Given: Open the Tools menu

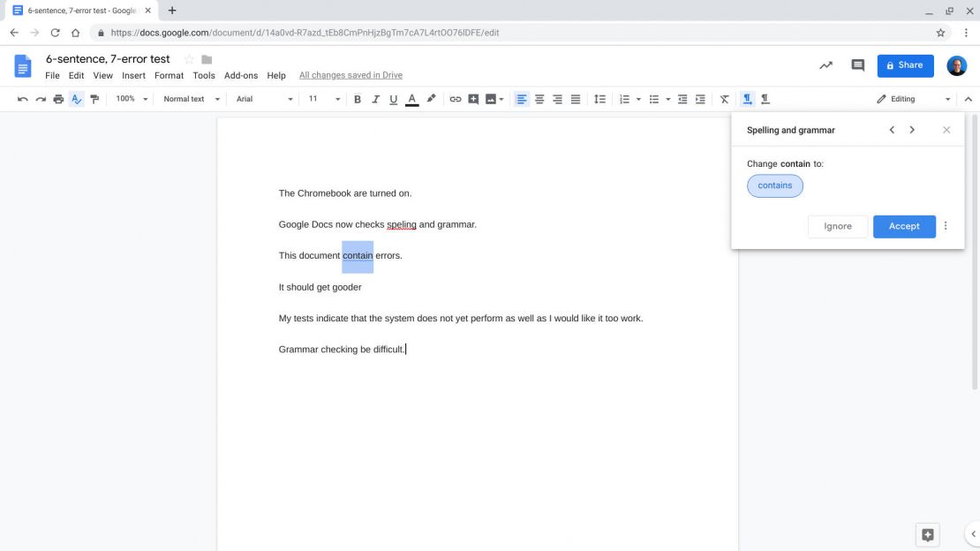Looking at the screenshot, I should pos(203,75).
